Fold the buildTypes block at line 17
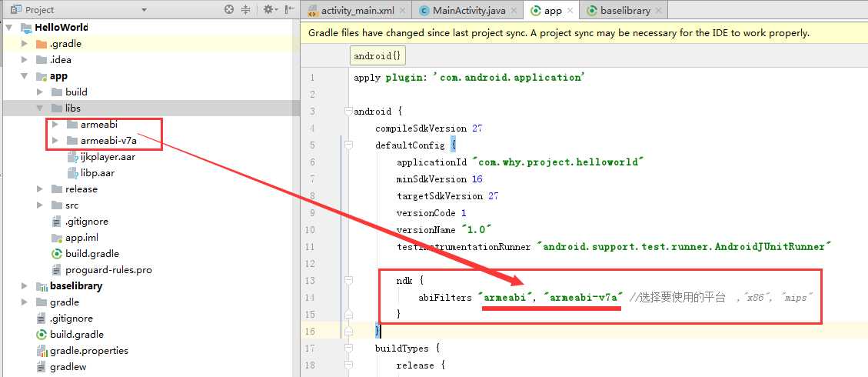The image size is (868, 377). 348,349
